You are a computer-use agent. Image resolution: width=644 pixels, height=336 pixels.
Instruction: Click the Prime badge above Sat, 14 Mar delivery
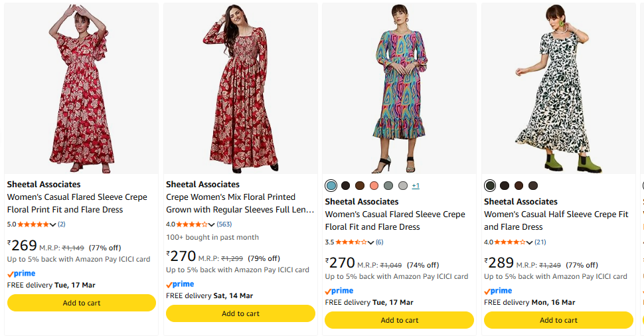point(180,284)
